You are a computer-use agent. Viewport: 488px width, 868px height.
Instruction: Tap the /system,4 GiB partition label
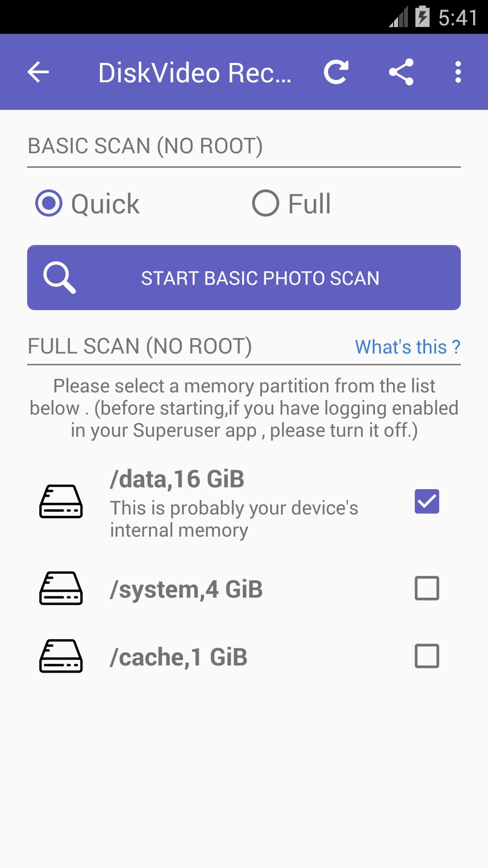point(186,590)
